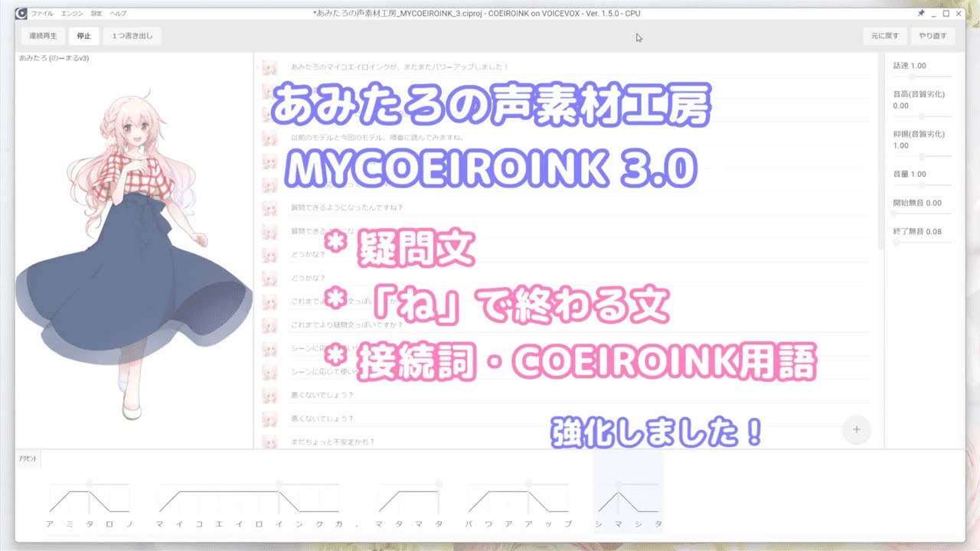Click the accent slider handle above アミタロノ

[x=89, y=484]
